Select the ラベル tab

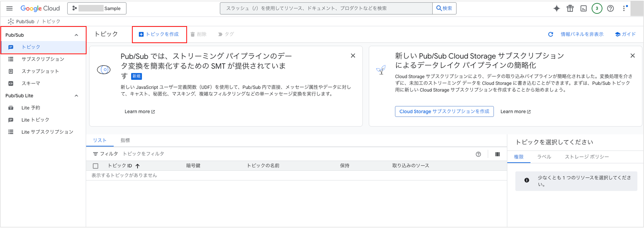coord(544,157)
